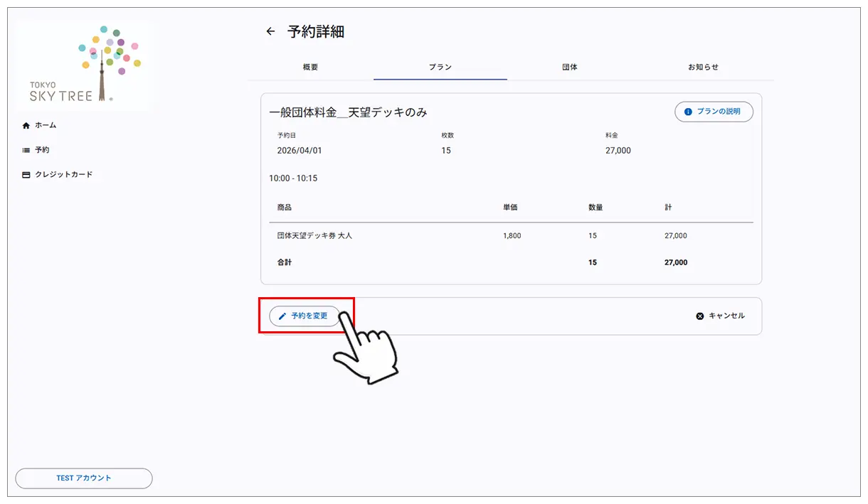Click the Tokyo Skytree logo

(x=83, y=65)
